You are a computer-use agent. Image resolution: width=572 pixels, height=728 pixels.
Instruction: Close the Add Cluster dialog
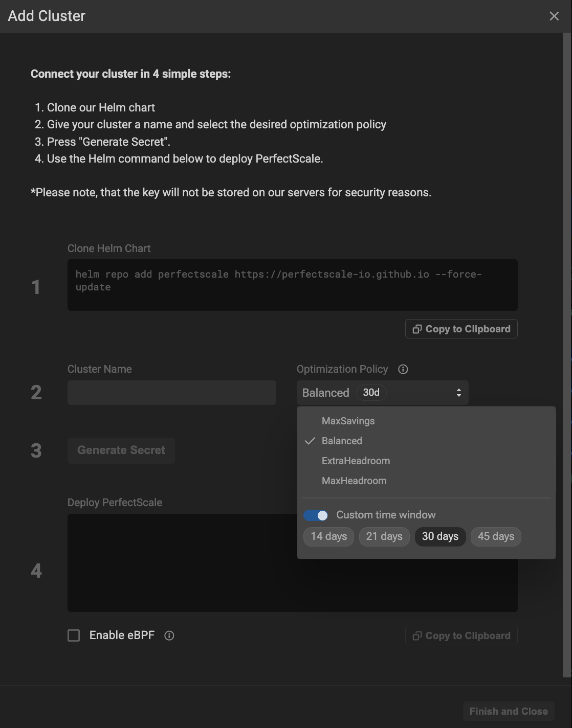(554, 16)
